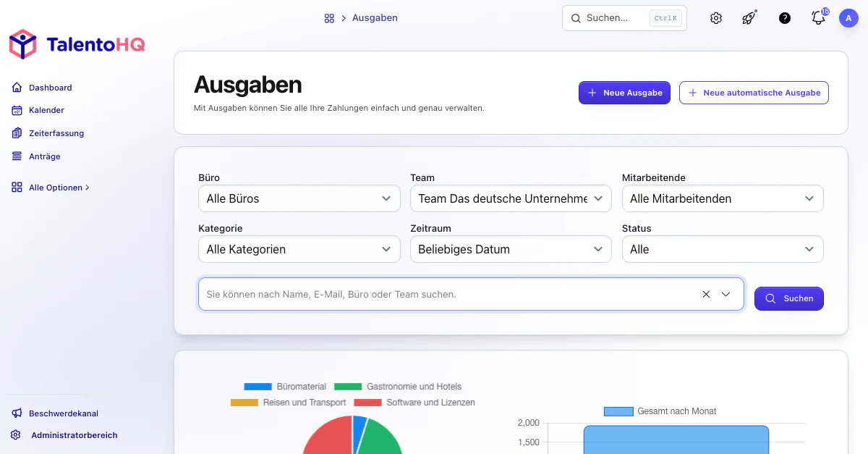The height and width of the screenshot is (454, 868).
Task: Click the blue Suchen button
Action: click(x=789, y=298)
